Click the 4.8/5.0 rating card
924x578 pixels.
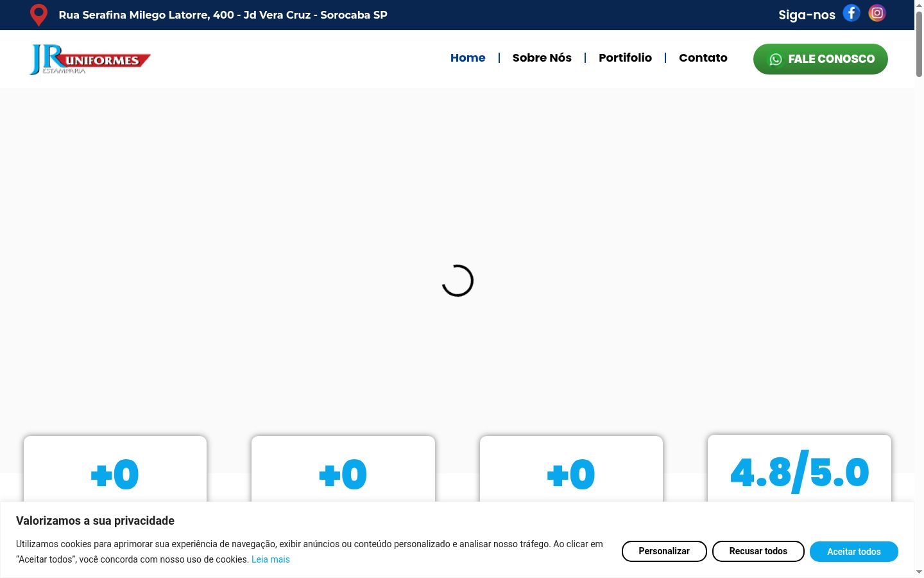pos(800,469)
